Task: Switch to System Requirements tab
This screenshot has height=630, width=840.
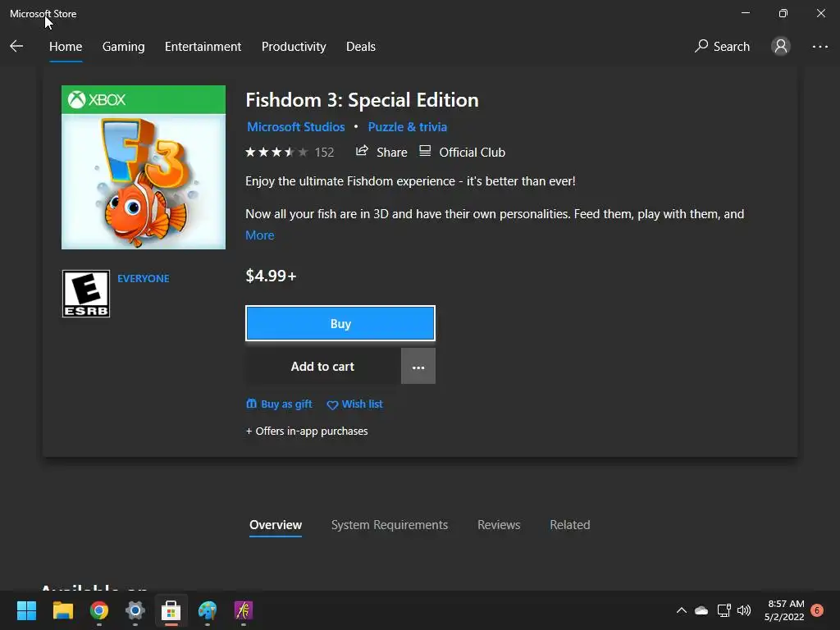Action: pyautogui.click(x=390, y=525)
